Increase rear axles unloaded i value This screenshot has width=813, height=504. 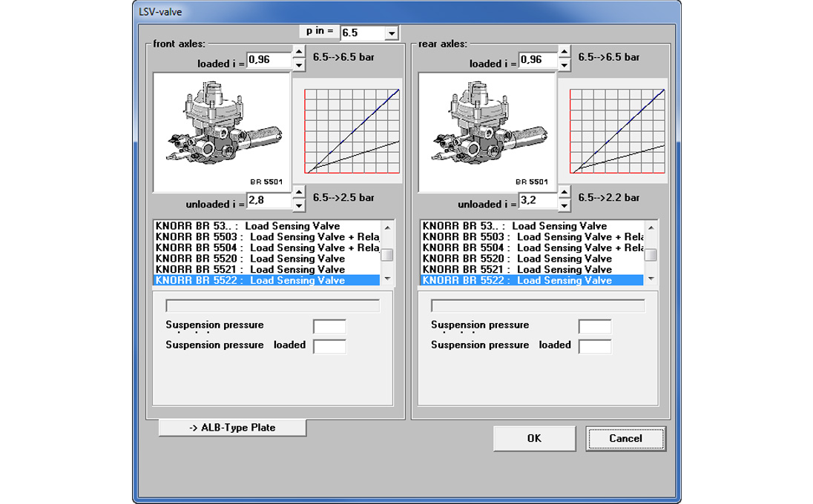(x=564, y=192)
